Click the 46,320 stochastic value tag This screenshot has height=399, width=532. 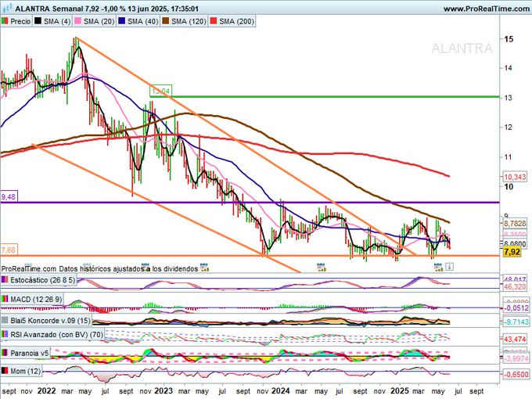[515, 287]
